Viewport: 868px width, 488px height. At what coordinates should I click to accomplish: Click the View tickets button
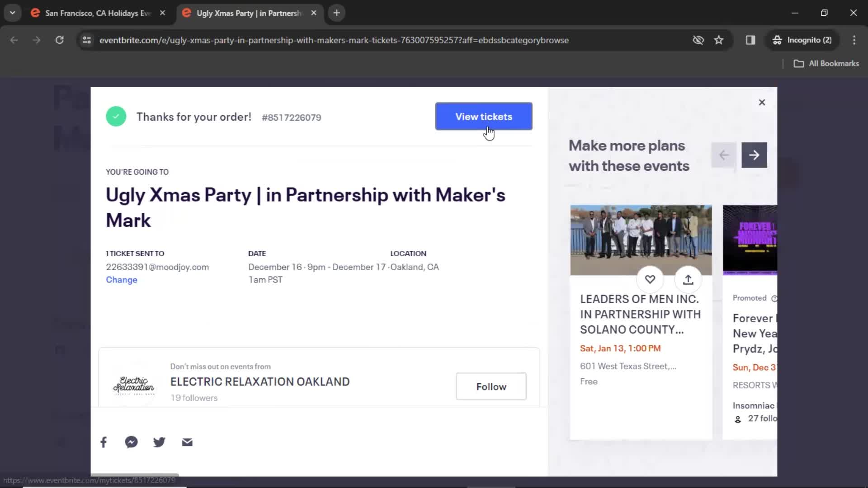[x=483, y=116]
